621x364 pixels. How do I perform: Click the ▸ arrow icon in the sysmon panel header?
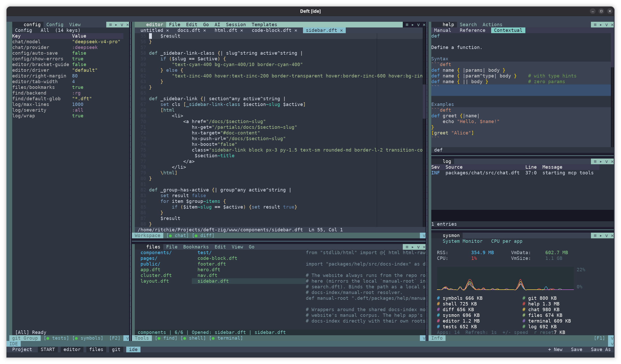pos(601,235)
